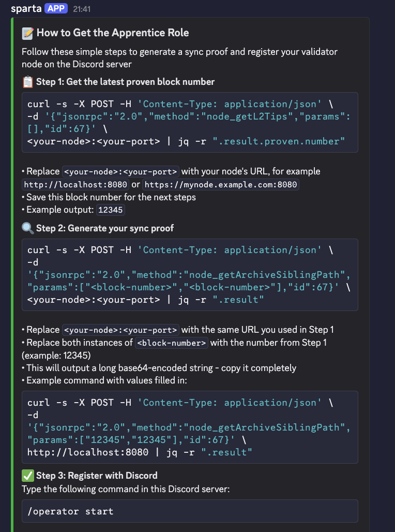395x532 pixels.
Task: Click the green checkmark emoji at Step 3
Action: tap(28, 475)
